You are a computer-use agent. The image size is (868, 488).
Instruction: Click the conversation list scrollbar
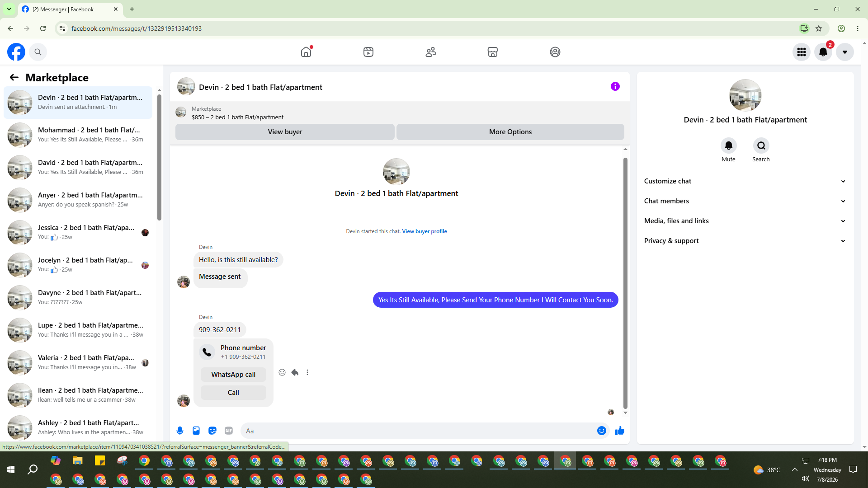tap(159, 157)
